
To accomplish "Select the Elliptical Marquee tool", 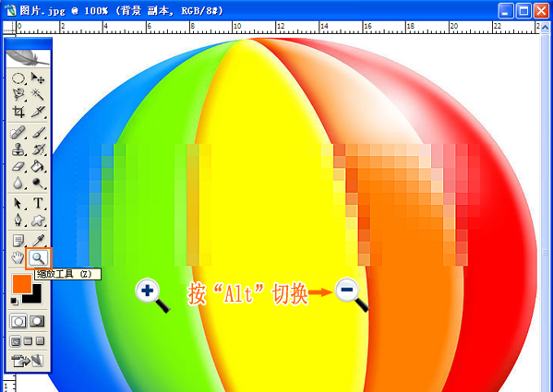I will click(18, 78).
